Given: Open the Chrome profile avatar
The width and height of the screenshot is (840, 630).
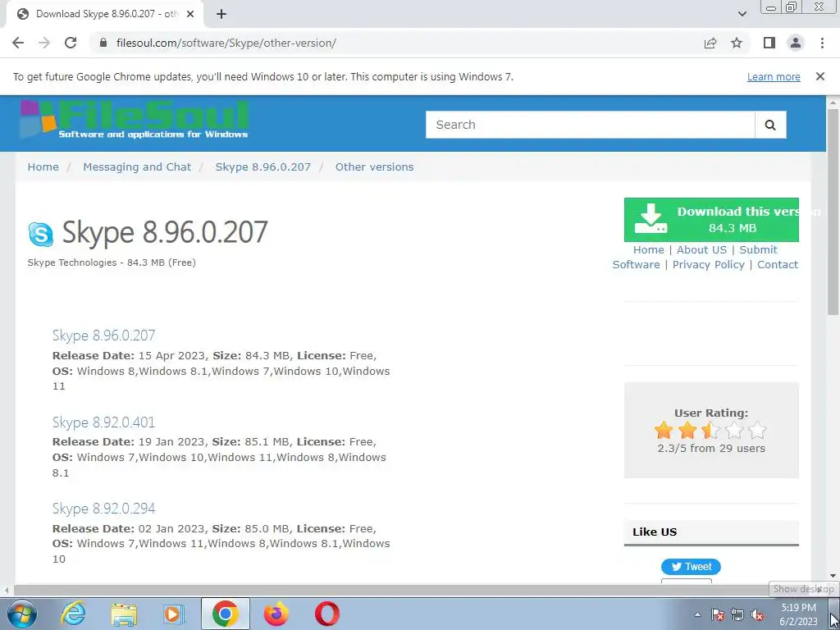Looking at the screenshot, I should [796, 43].
